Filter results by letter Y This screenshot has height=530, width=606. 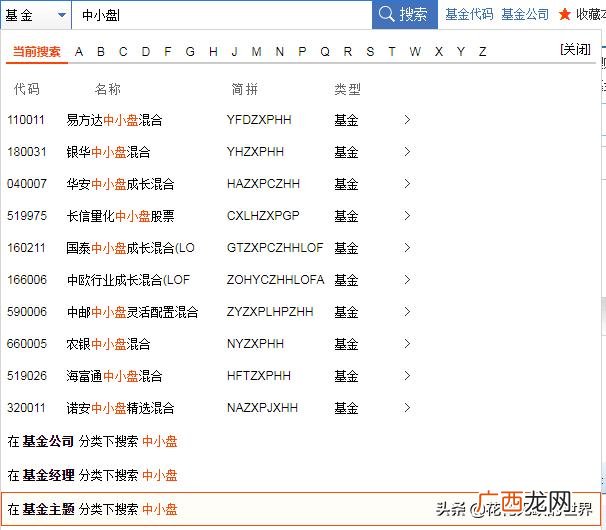(x=461, y=51)
